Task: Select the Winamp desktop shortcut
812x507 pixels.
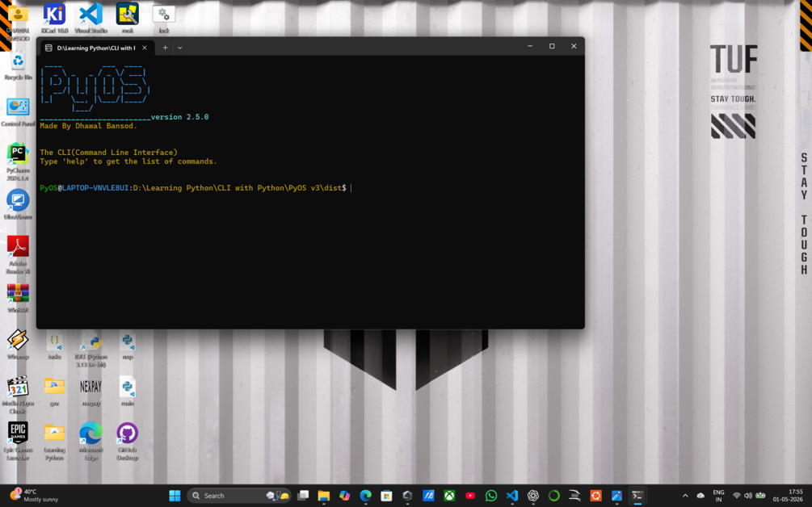Action: [x=18, y=345]
